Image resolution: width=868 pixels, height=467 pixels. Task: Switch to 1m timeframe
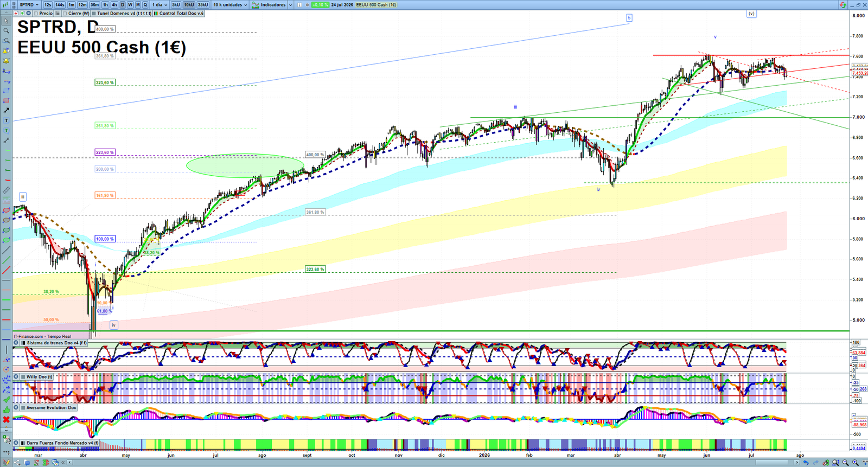coord(71,4)
